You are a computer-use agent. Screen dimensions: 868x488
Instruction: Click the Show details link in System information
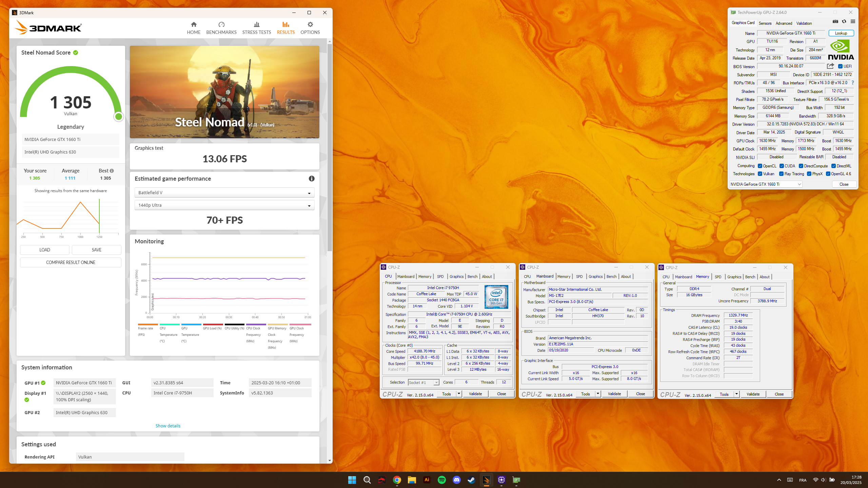point(168,426)
